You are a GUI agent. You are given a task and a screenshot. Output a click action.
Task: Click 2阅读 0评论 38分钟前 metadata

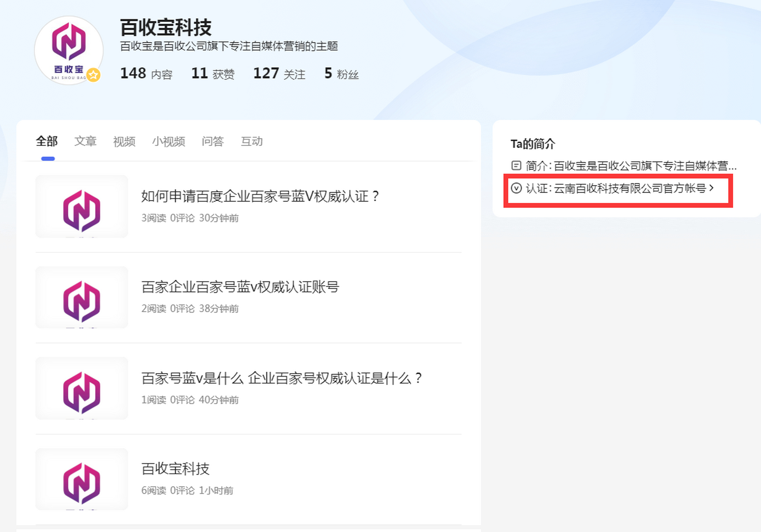coord(190,308)
